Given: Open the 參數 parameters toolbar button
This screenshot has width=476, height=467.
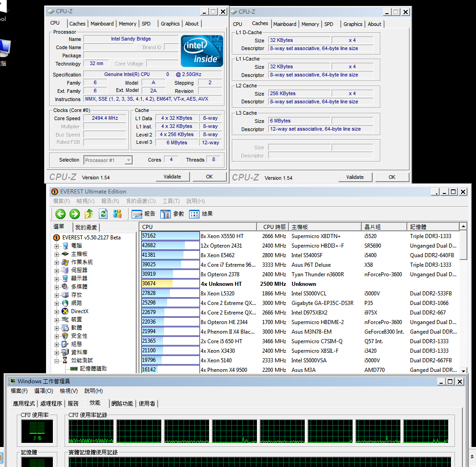Looking at the screenshot, I should click(x=172, y=214).
